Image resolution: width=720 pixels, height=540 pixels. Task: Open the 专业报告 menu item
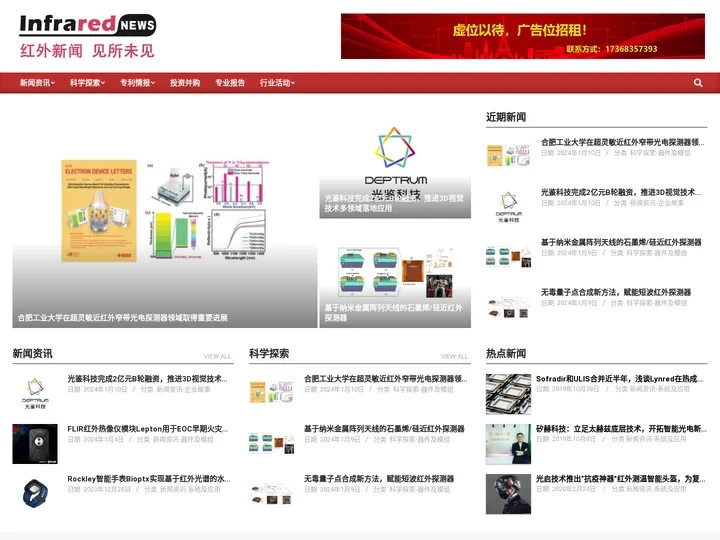(230, 83)
